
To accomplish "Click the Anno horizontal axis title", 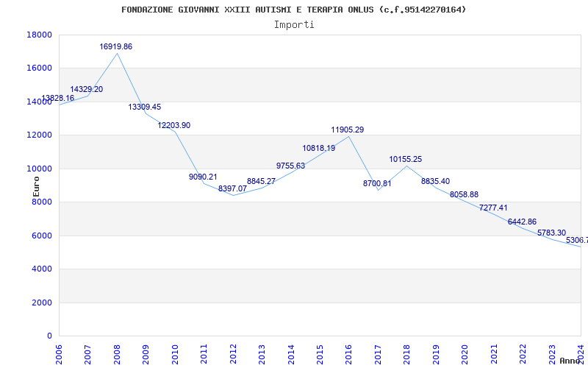I will [570, 361].
